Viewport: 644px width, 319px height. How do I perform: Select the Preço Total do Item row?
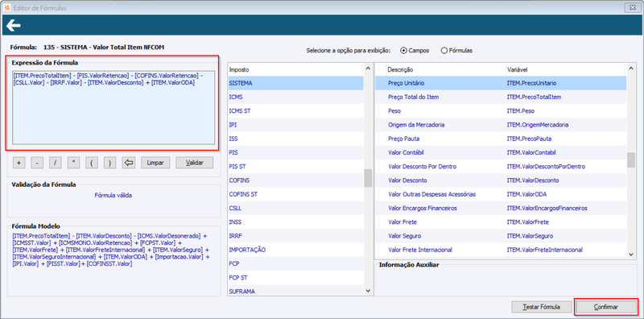(x=501, y=97)
